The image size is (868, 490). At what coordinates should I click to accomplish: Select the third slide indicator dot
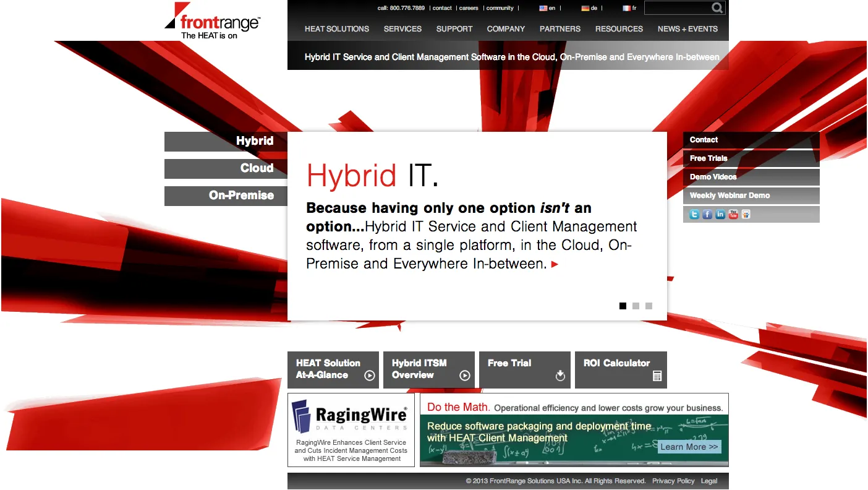[x=649, y=306]
